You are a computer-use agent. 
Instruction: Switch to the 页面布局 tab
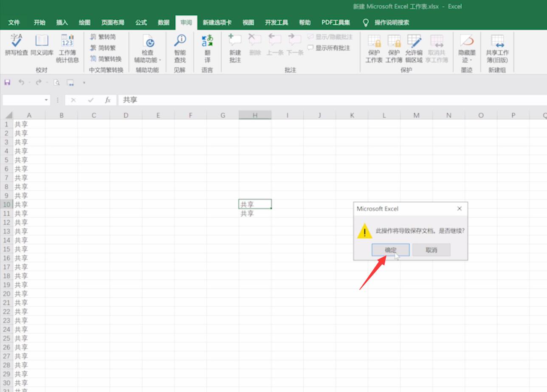pyautogui.click(x=113, y=23)
